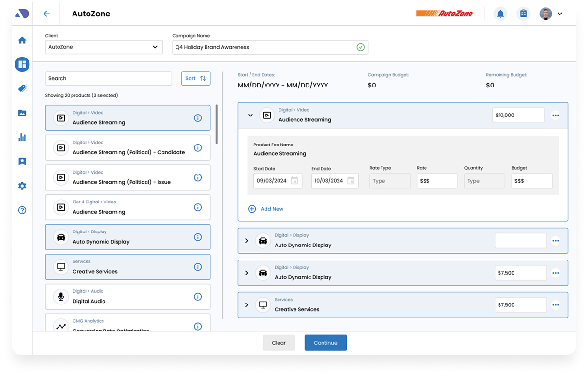Screen dimensions: 588x376
Task: Click the Add New link
Action: (272, 209)
